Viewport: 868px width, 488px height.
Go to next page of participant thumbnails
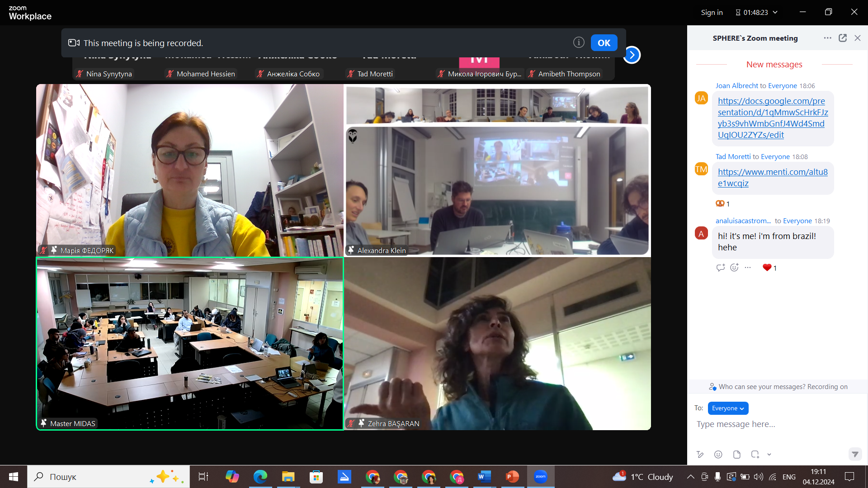click(x=632, y=55)
